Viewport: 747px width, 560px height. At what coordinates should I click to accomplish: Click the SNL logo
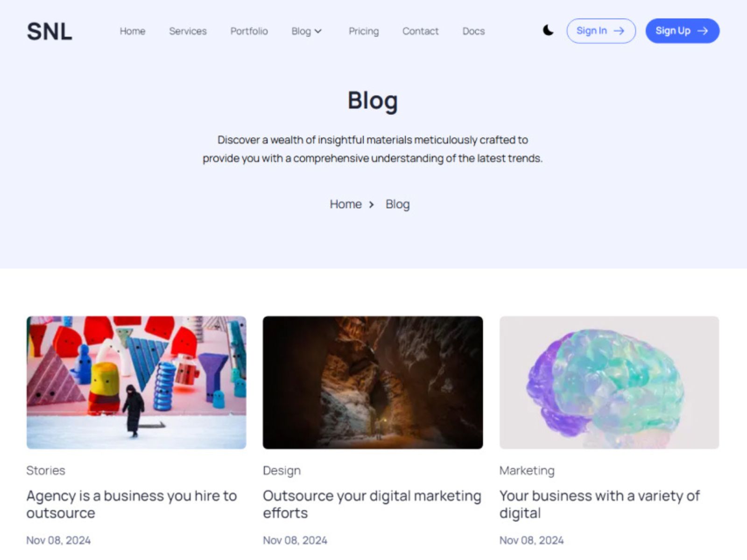click(x=49, y=32)
